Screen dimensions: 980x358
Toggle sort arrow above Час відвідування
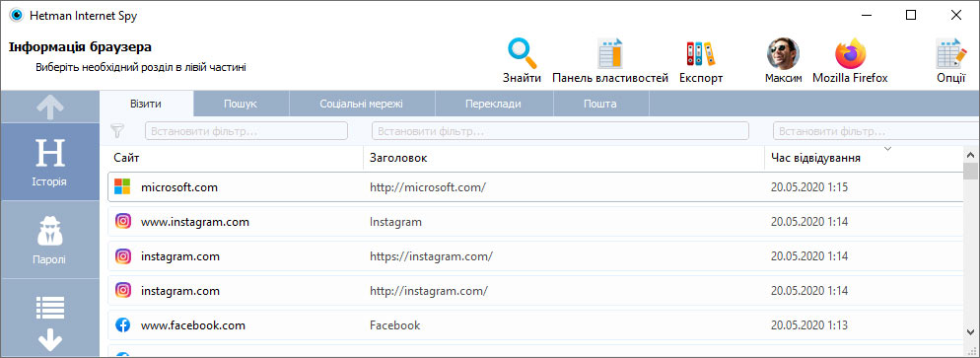887,149
